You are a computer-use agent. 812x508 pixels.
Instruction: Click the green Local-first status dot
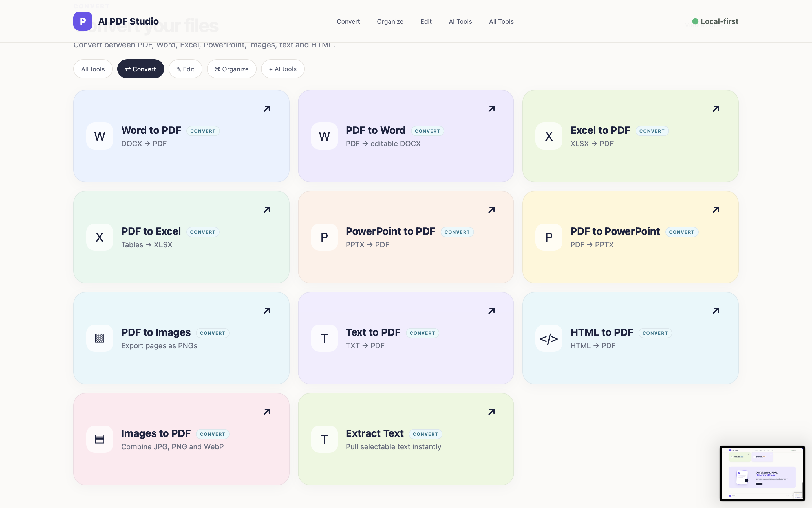695,21
